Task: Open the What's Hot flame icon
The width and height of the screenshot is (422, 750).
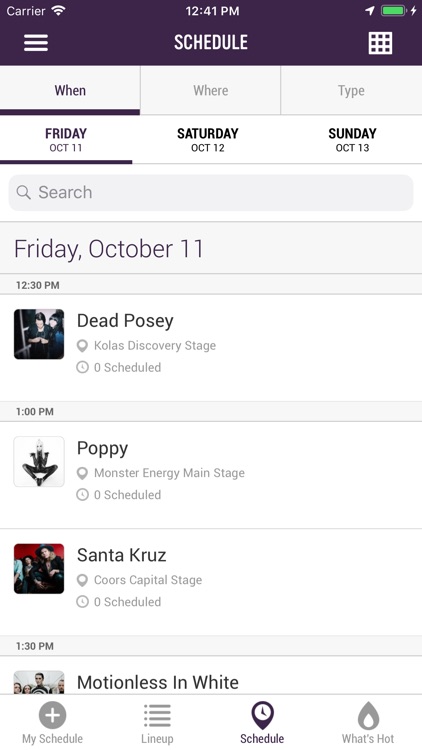Action: (368, 715)
